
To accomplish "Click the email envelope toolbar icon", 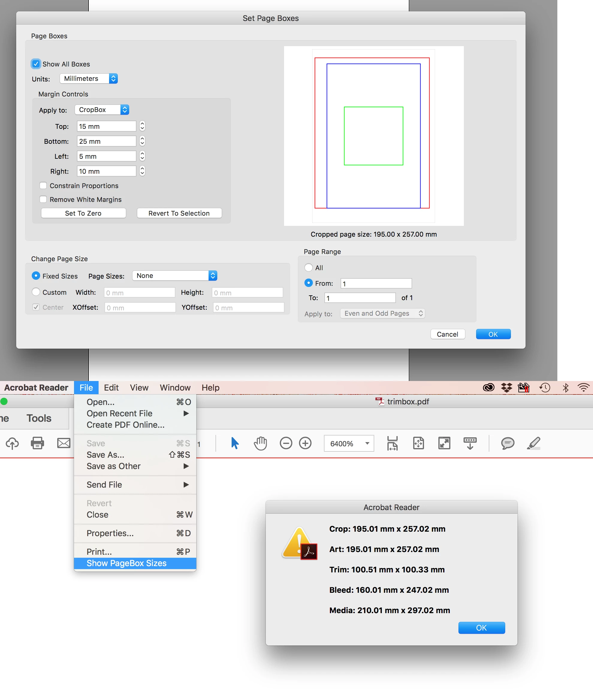I will (64, 443).
